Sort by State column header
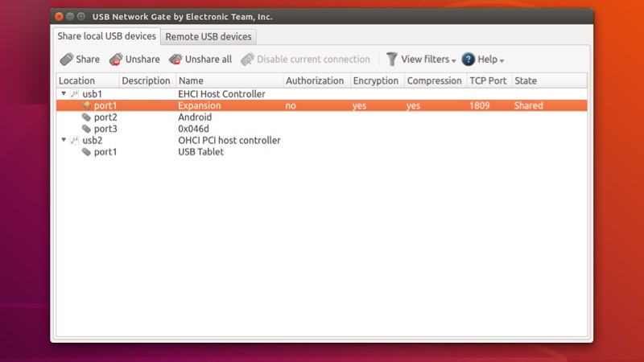644x362 pixels. click(550, 80)
